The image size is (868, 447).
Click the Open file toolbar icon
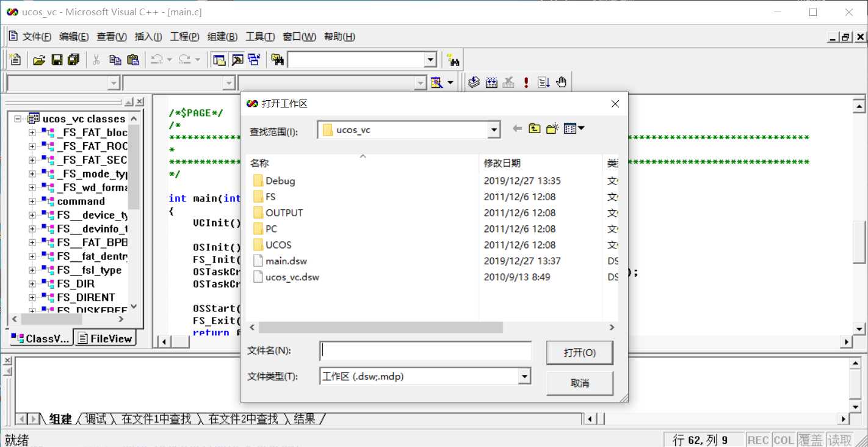(39, 59)
